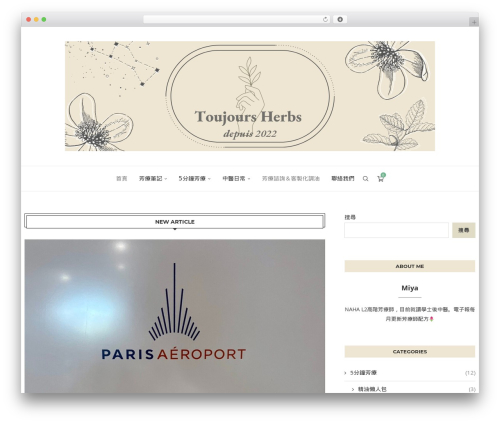
Task: Click the 搜尋 search submit button
Action: click(x=464, y=230)
